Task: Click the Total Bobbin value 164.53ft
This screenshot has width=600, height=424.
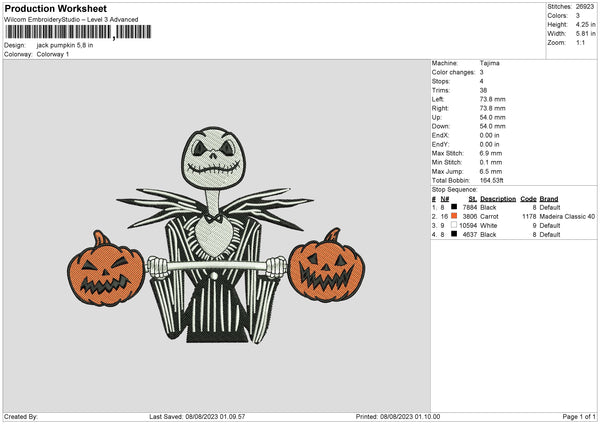Action: coord(492,181)
